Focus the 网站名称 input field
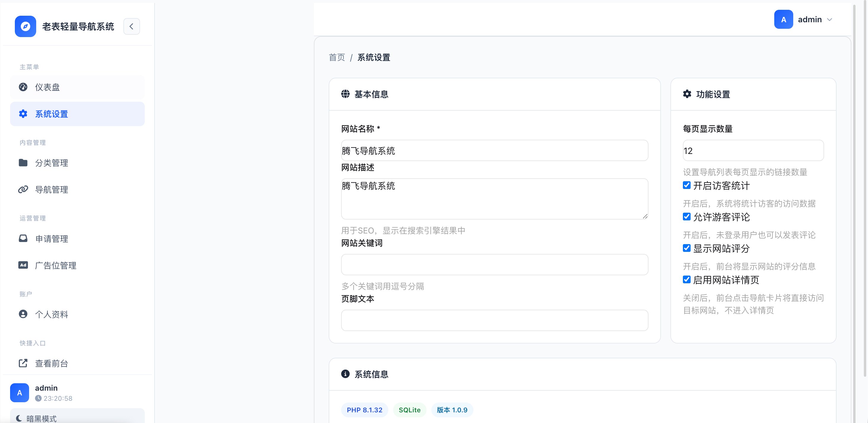 point(494,150)
